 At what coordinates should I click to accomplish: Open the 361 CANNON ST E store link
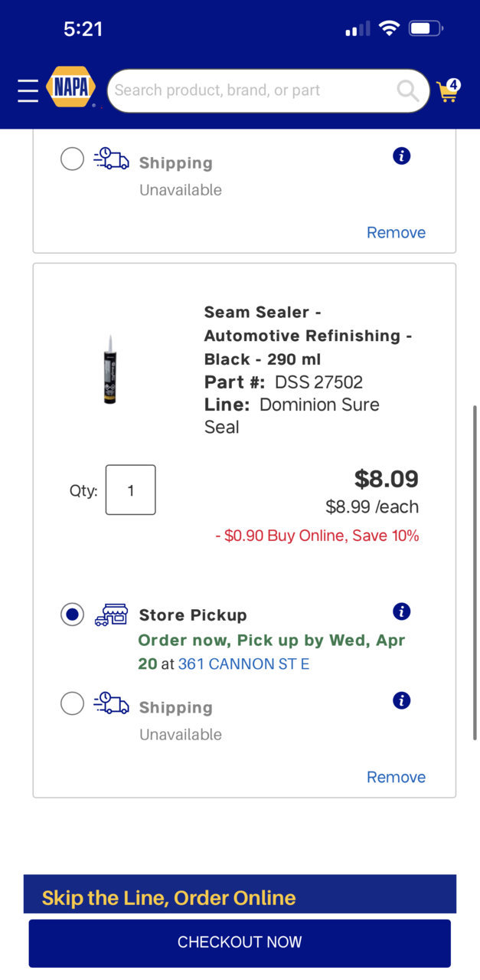tap(243, 664)
